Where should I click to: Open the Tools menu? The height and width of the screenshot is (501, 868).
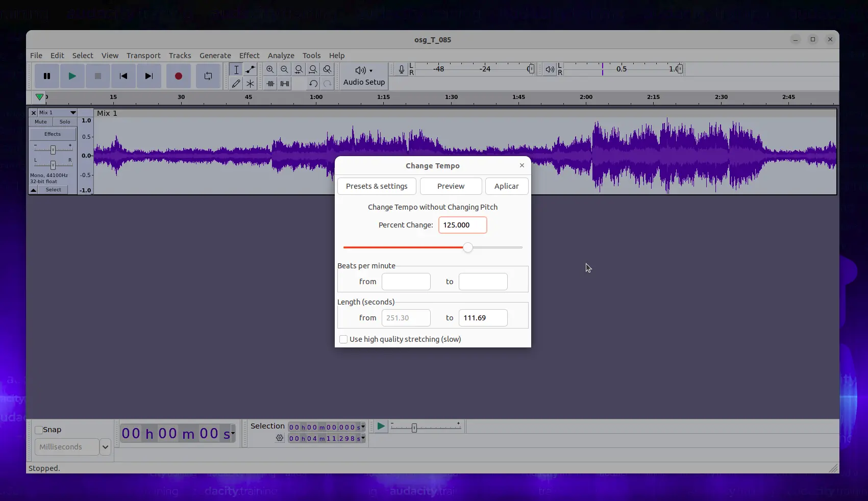(x=312, y=56)
